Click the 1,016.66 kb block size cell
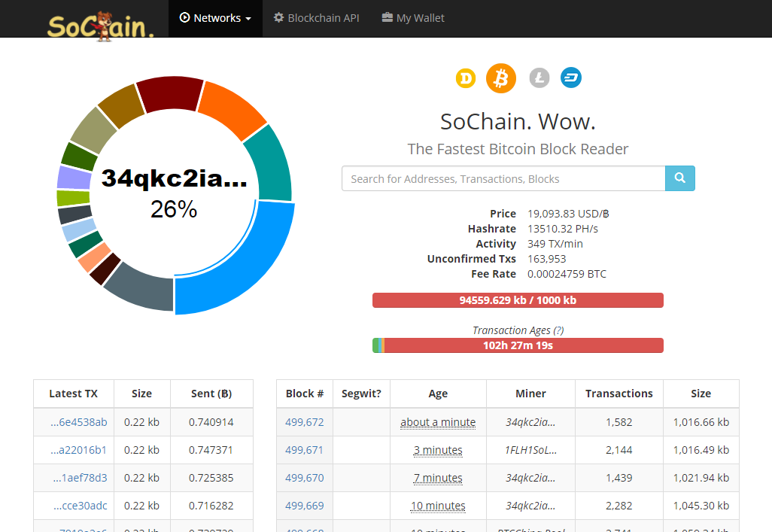This screenshot has height=532, width=772. click(x=701, y=422)
